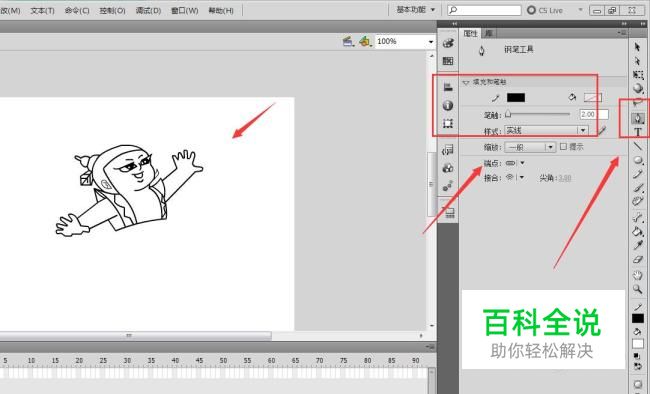Click the CS Live button
This screenshot has height=394, width=650.
pyautogui.click(x=545, y=10)
